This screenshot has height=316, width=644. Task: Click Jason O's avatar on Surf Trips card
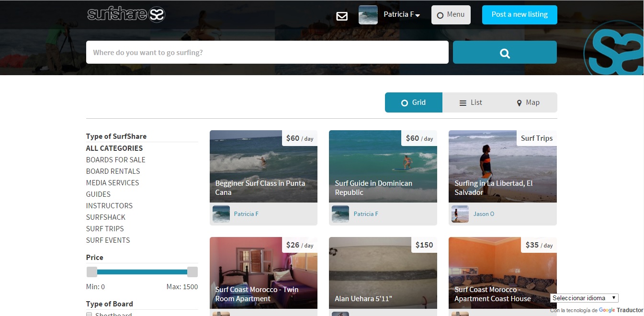[x=460, y=214]
